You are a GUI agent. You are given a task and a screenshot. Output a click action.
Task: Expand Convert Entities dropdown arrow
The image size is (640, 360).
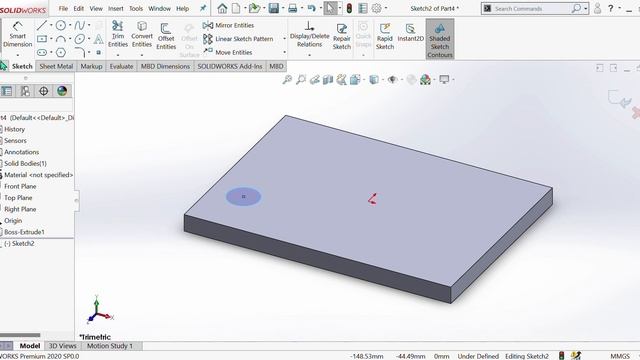[142, 55]
